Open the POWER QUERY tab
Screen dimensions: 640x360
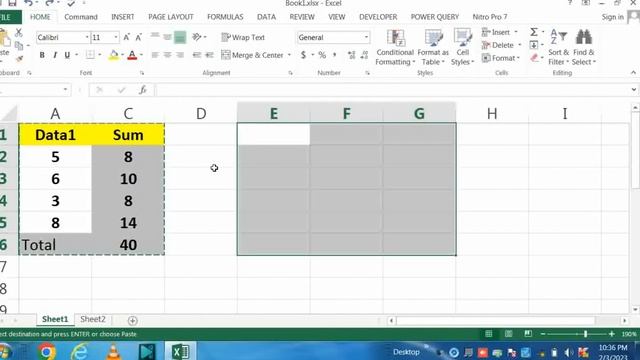(435, 17)
